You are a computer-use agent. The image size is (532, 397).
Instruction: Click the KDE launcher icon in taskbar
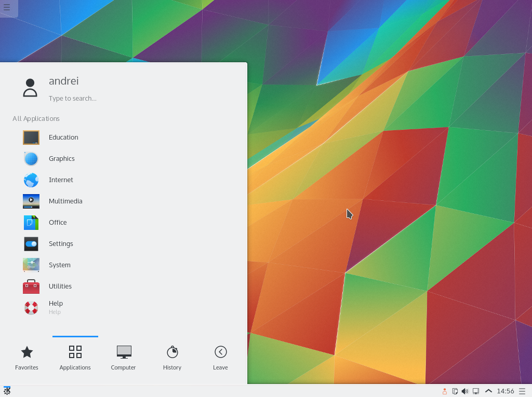pyautogui.click(x=7, y=390)
